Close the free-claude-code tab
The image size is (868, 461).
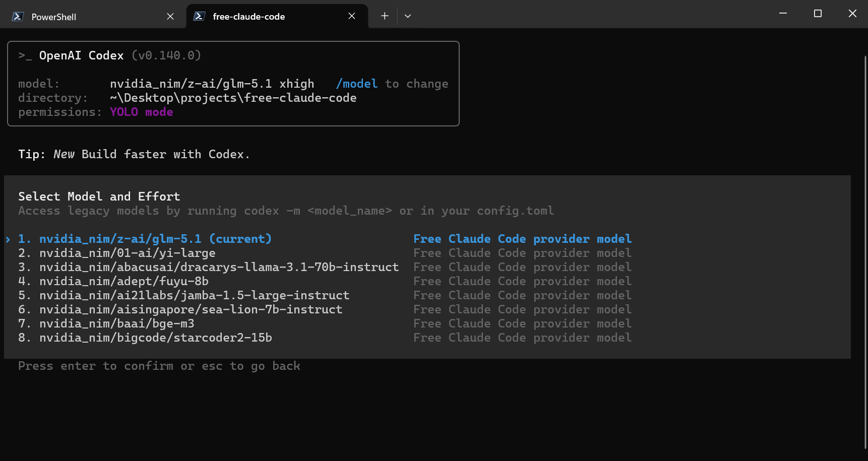coord(352,16)
